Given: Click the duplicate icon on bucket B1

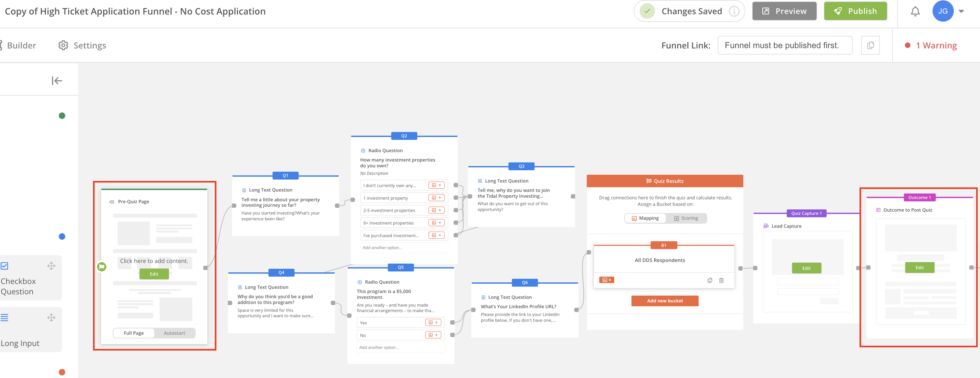Looking at the screenshot, I should pyautogui.click(x=710, y=280).
